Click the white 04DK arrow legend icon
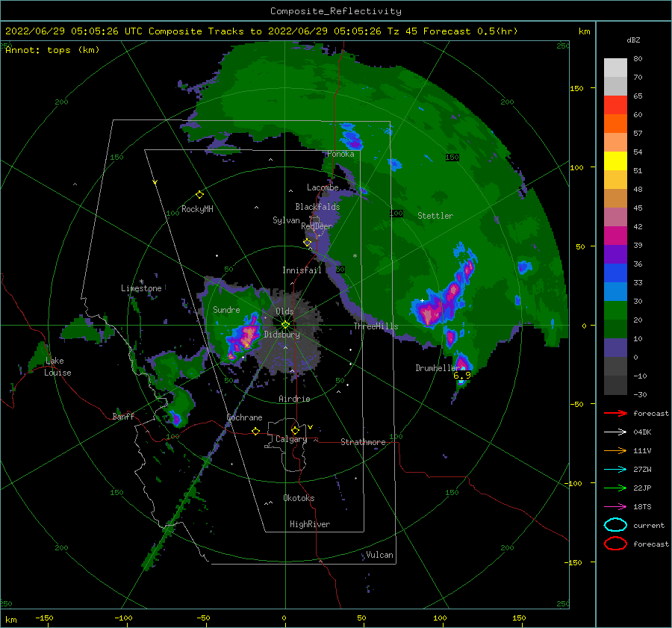This screenshot has height=628, width=672. pos(615,432)
